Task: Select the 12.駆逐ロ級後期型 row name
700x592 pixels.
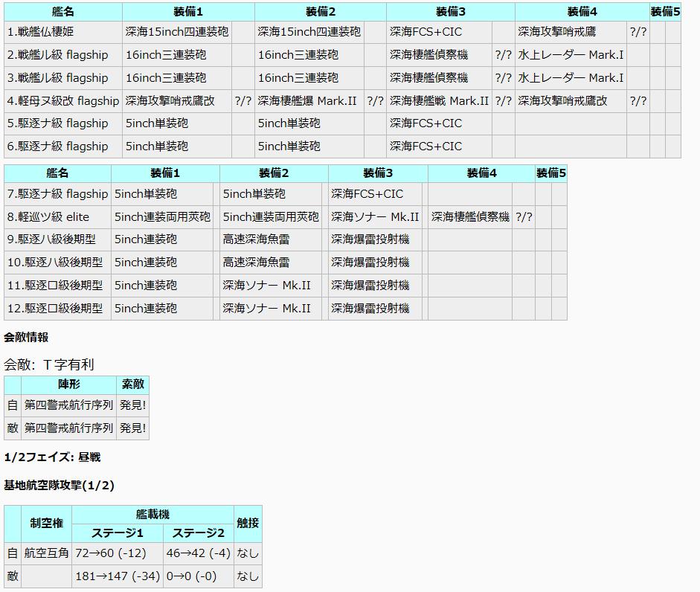Action: 55,308
